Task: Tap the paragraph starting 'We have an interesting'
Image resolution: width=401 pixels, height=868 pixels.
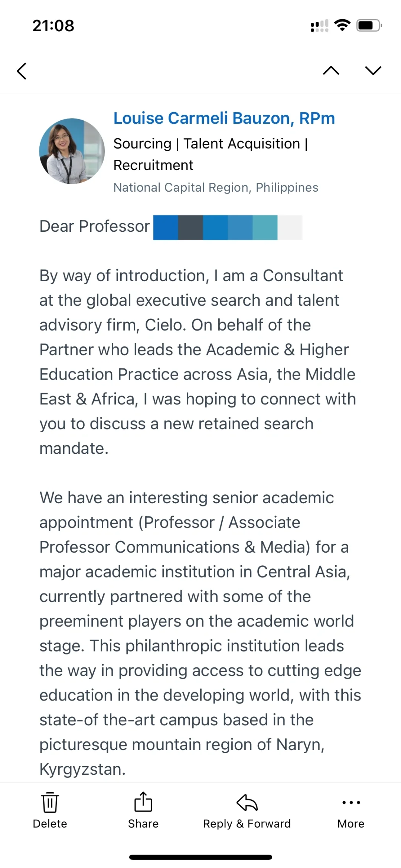Action: tap(200, 633)
